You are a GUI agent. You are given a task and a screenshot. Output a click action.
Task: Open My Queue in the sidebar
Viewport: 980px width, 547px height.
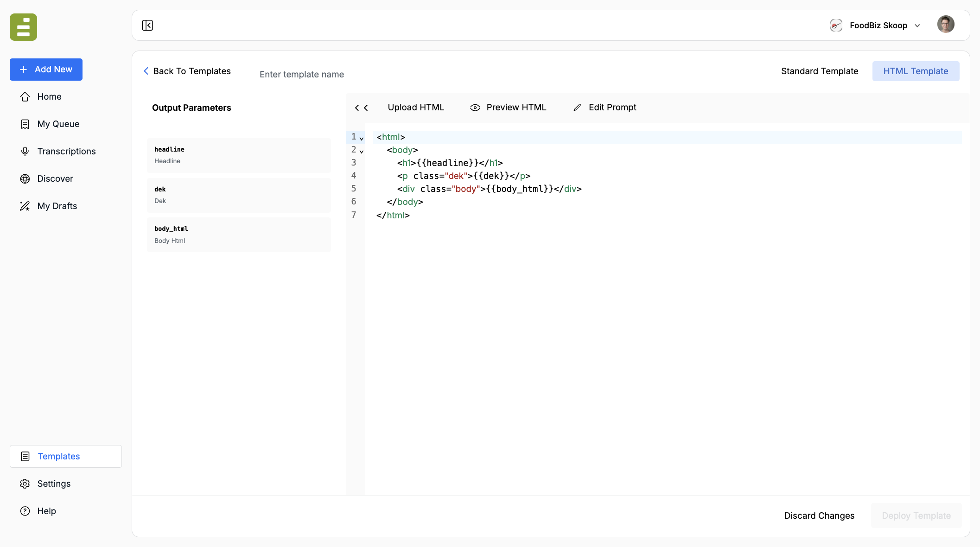[x=65, y=124]
